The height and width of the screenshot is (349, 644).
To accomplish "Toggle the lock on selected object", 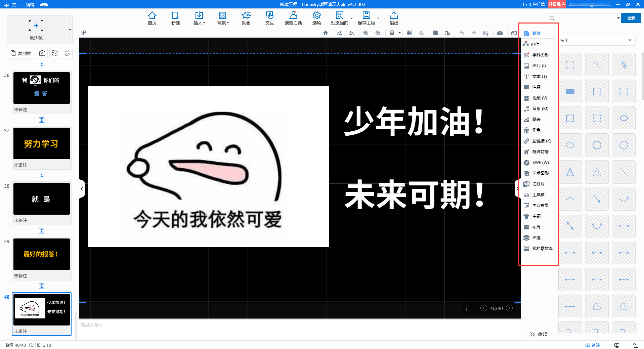I will pos(391,33).
